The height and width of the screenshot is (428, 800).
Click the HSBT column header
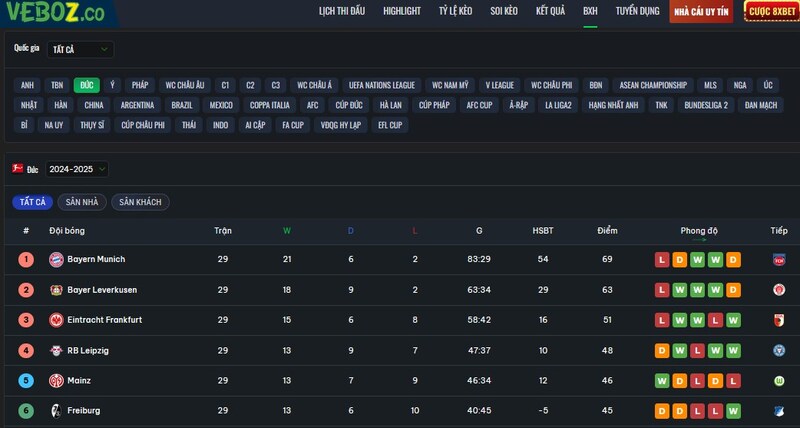543,231
